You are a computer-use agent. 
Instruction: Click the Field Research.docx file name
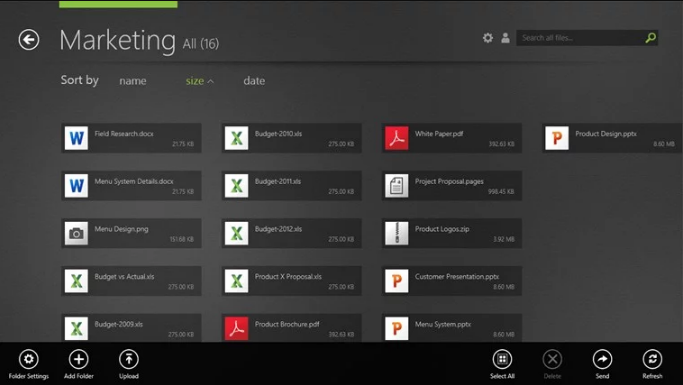[x=124, y=134]
